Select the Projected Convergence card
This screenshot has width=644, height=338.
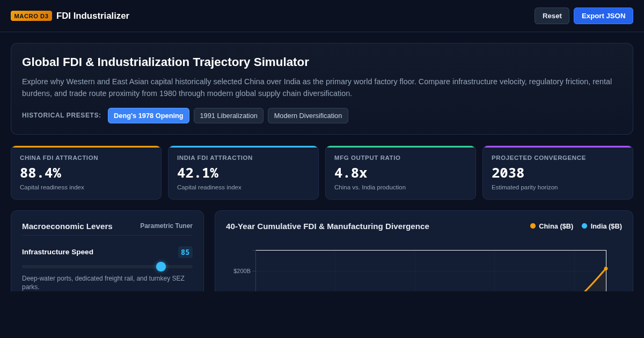point(558,173)
